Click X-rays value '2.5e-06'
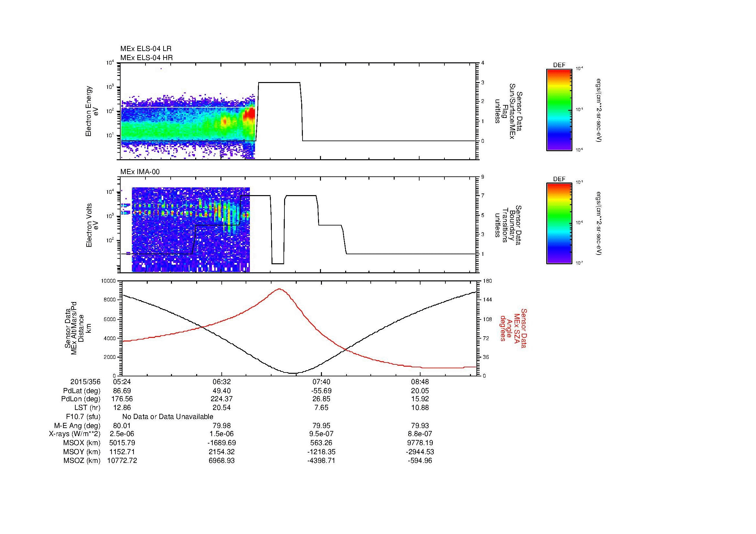This screenshot has width=756, height=534. coord(122,434)
